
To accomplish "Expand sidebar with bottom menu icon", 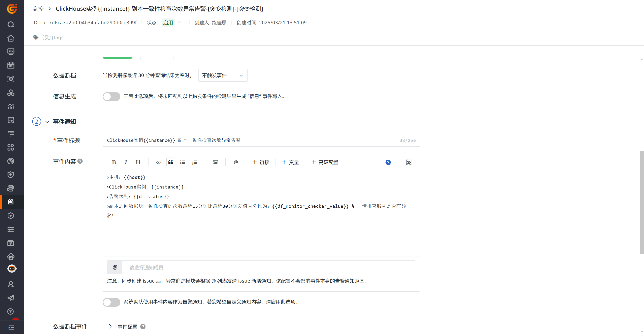I will tap(11, 327).
